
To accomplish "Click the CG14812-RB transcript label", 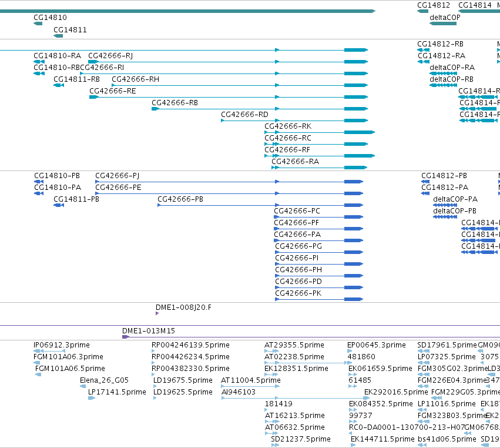I will click(x=441, y=44).
